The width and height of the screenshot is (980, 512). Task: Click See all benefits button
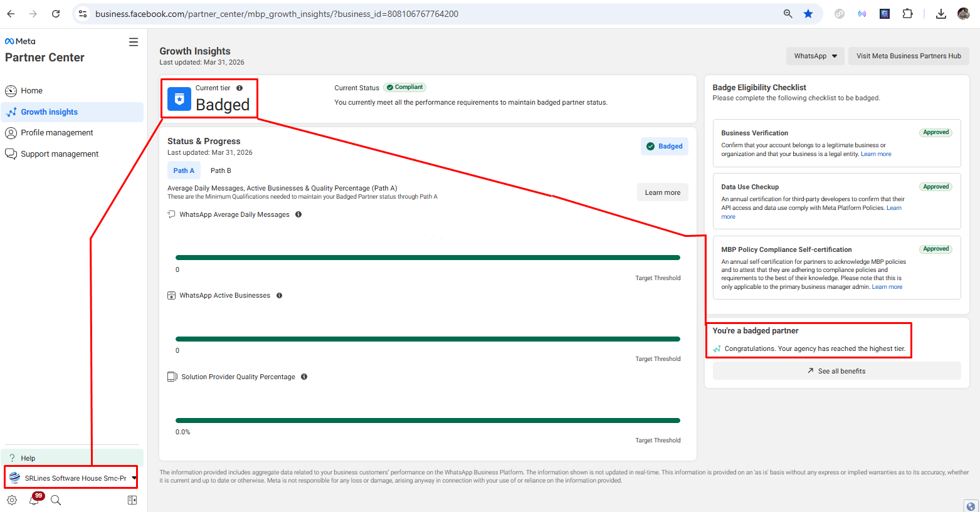[836, 371]
